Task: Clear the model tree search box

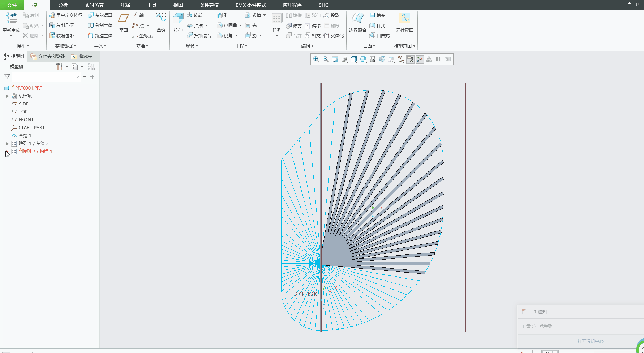Action: pos(77,77)
